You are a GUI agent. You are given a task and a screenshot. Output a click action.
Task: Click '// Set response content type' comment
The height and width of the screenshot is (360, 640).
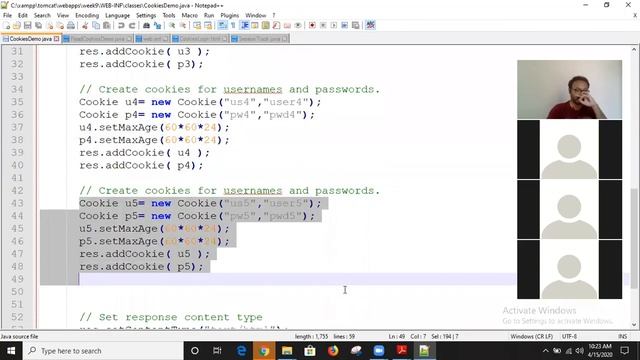coord(171,317)
